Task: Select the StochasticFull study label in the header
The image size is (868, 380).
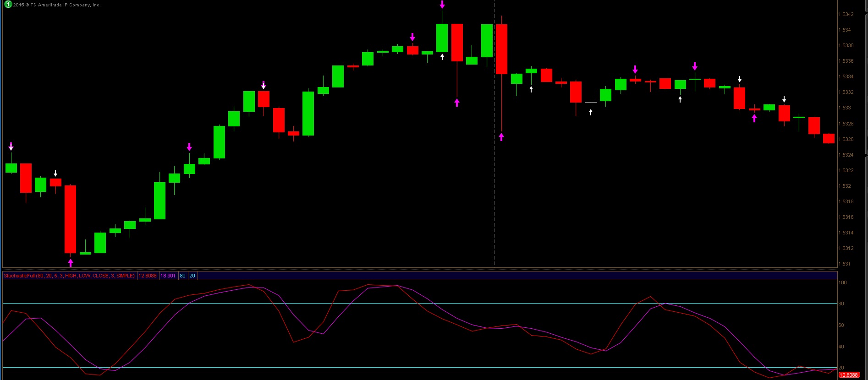Action: click(69, 276)
